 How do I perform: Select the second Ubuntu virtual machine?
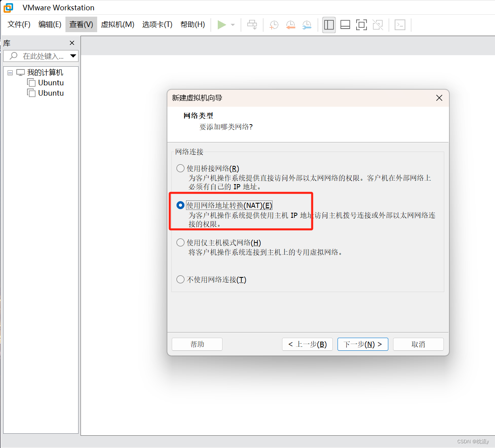click(x=51, y=93)
